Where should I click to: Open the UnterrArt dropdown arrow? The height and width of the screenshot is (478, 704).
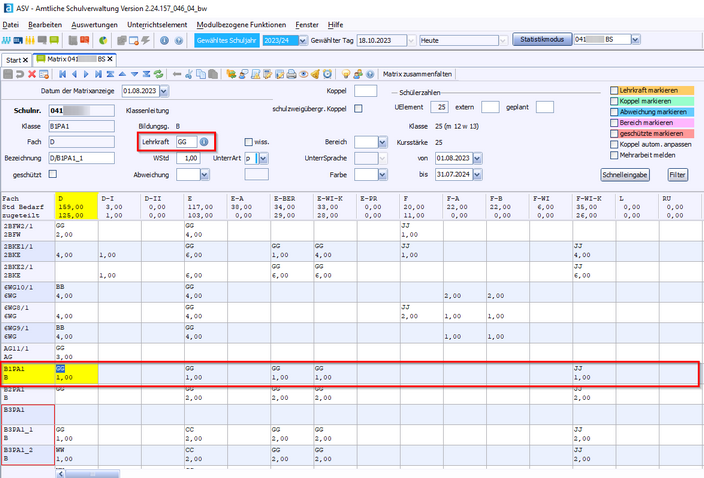tap(264, 158)
